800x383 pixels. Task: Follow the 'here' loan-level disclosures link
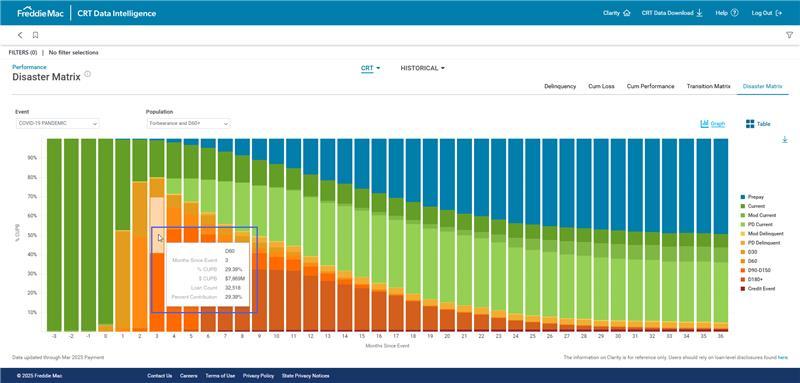[x=782, y=358]
